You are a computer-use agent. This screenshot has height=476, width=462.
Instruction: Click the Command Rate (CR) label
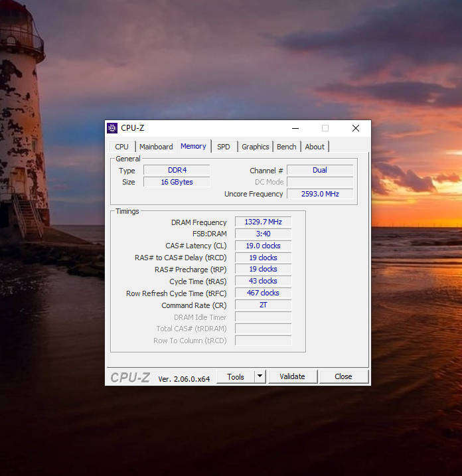point(194,305)
